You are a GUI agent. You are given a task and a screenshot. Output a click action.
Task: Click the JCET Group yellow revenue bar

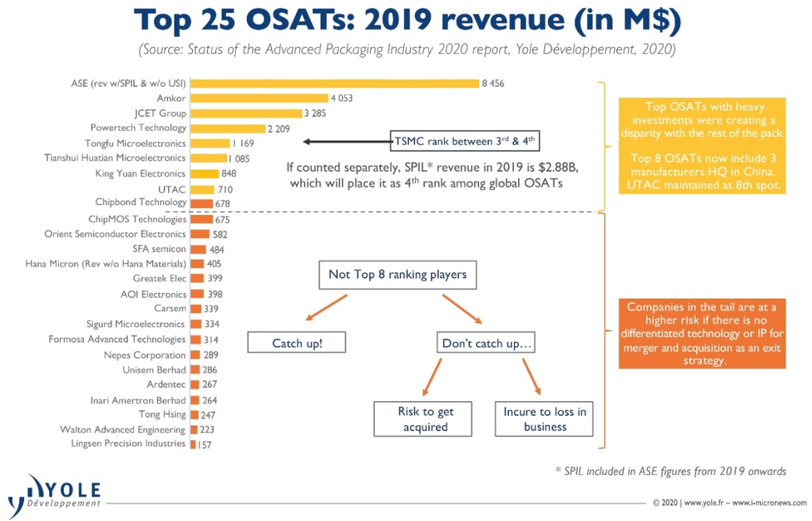pos(246,113)
